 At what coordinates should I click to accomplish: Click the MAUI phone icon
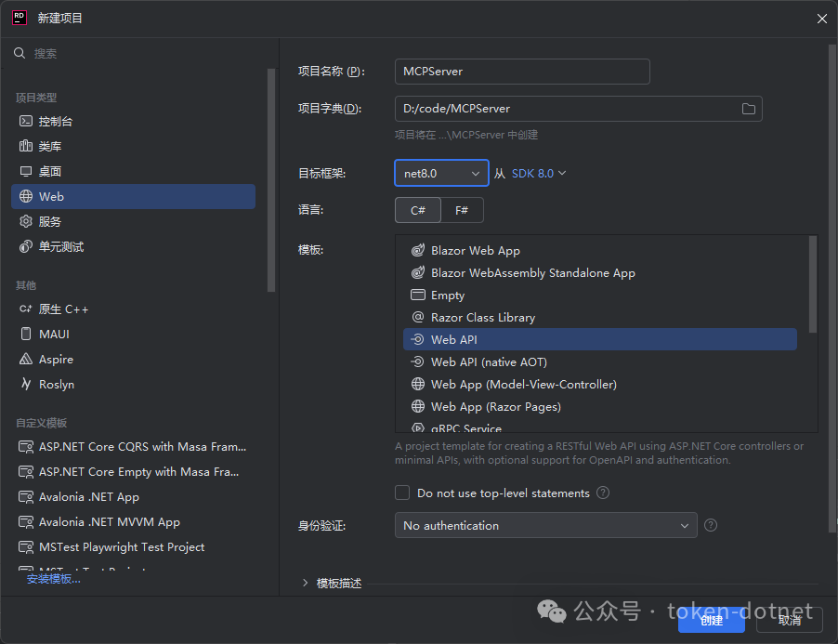[x=26, y=334]
